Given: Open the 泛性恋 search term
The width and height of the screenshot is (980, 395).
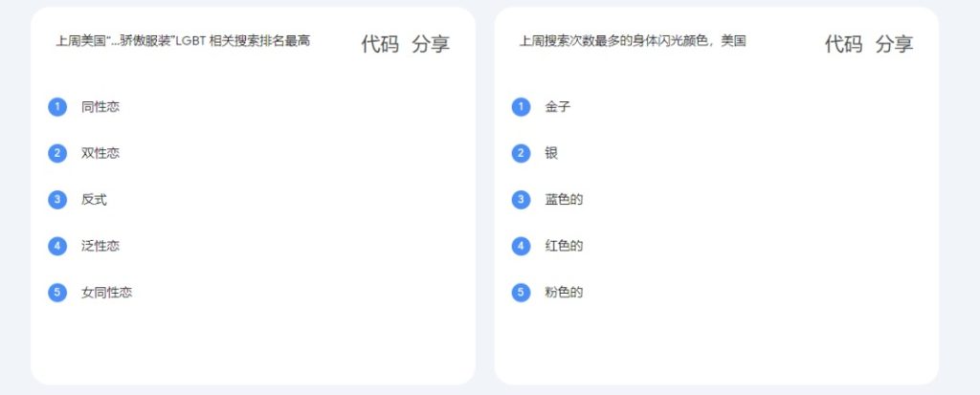Looking at the screenshot, I should coord(100,246).
